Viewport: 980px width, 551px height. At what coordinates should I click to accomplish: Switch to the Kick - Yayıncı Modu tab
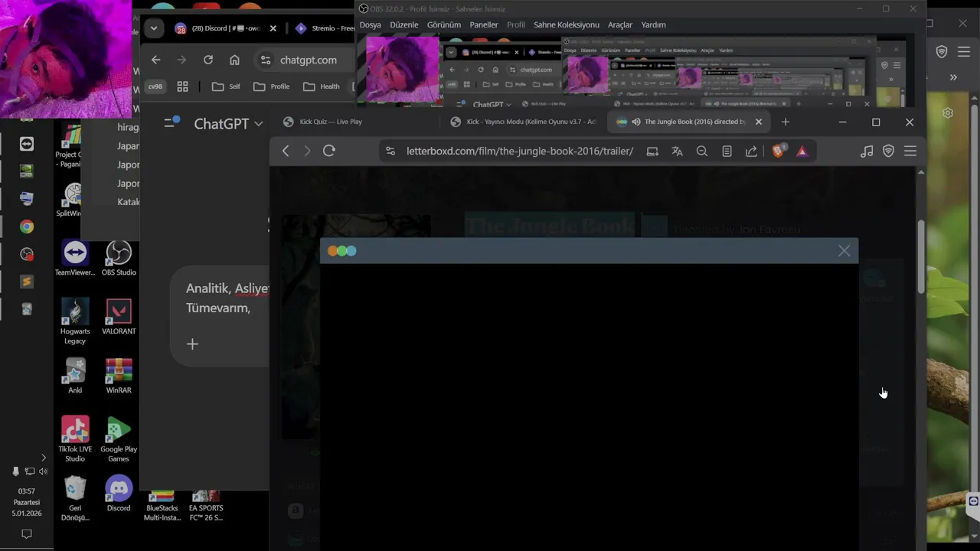(x=524, y=122)
